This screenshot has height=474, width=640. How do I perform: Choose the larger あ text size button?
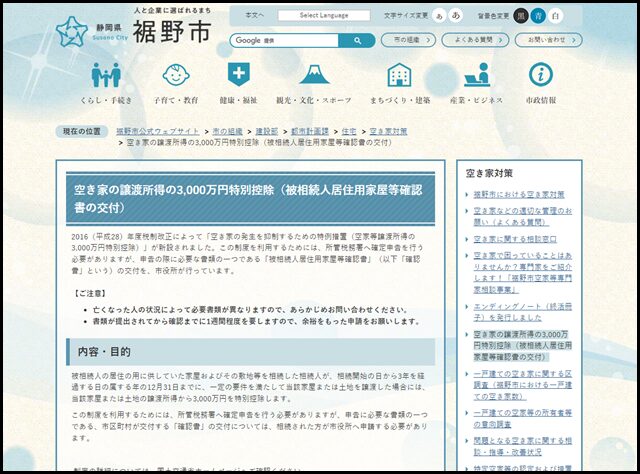(456, 16)
